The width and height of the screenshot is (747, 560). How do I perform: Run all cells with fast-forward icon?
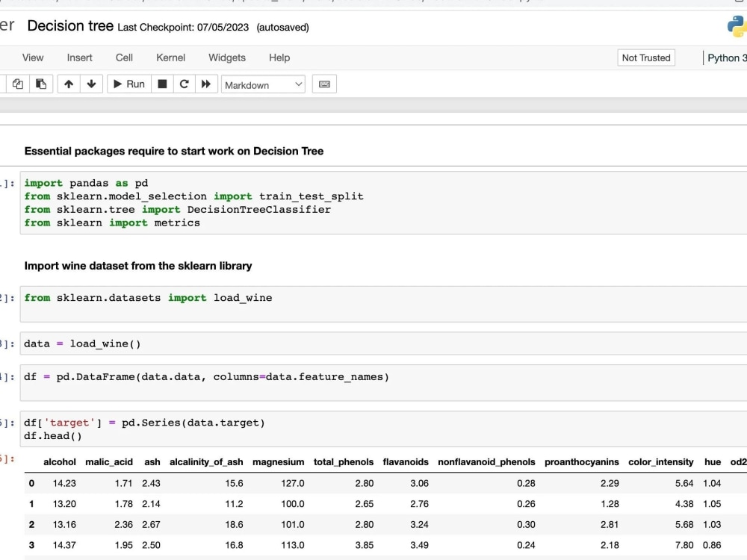206,84
